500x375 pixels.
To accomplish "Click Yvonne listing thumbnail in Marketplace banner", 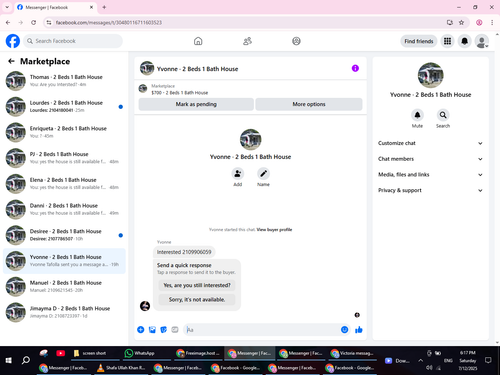I will coord(143,88).
